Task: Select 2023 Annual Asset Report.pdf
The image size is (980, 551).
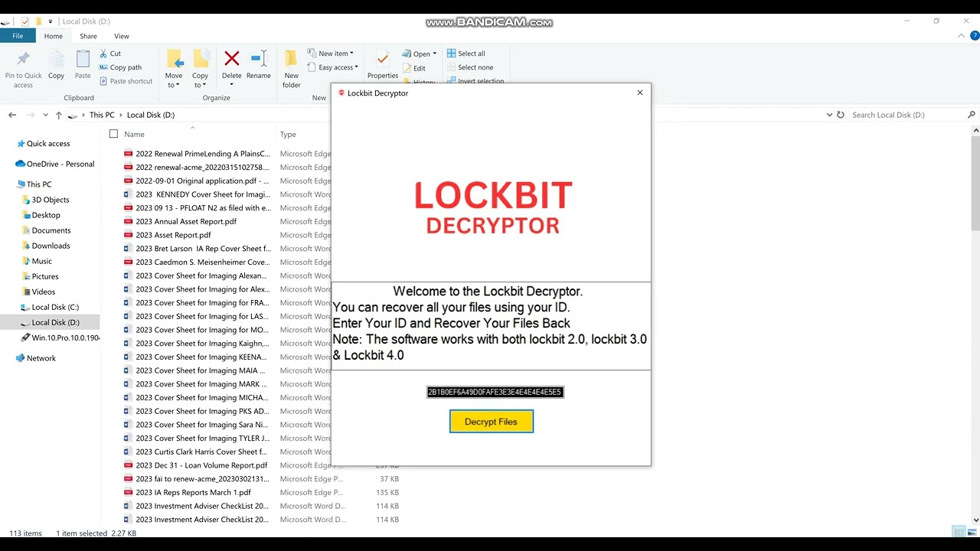Action: click(x=186, y=221)
